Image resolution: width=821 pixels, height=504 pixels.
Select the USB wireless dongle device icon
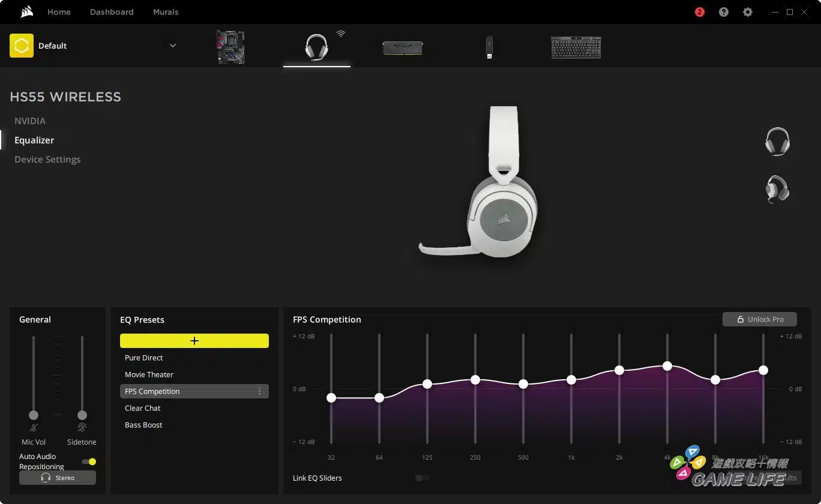coord(489,47)
